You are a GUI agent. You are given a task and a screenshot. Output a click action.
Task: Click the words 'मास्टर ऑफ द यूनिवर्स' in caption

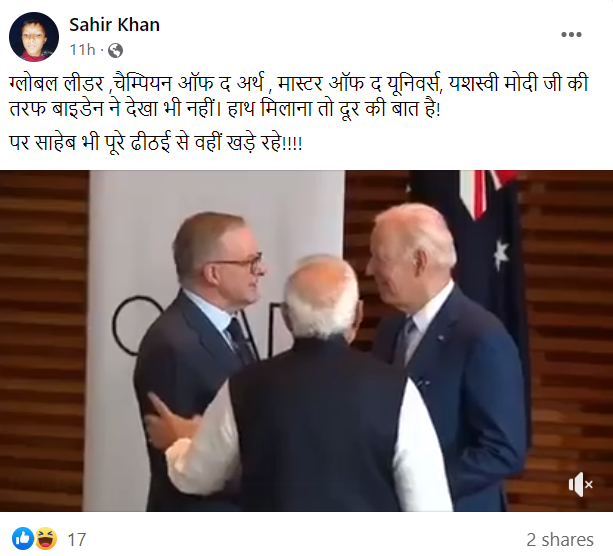pos(360,84)
